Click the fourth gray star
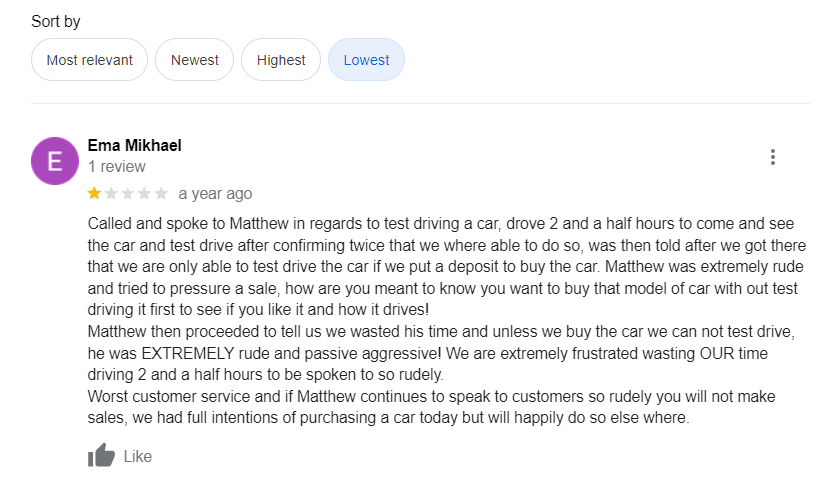This screenshot has width=826, height=484. pos(145,193)
